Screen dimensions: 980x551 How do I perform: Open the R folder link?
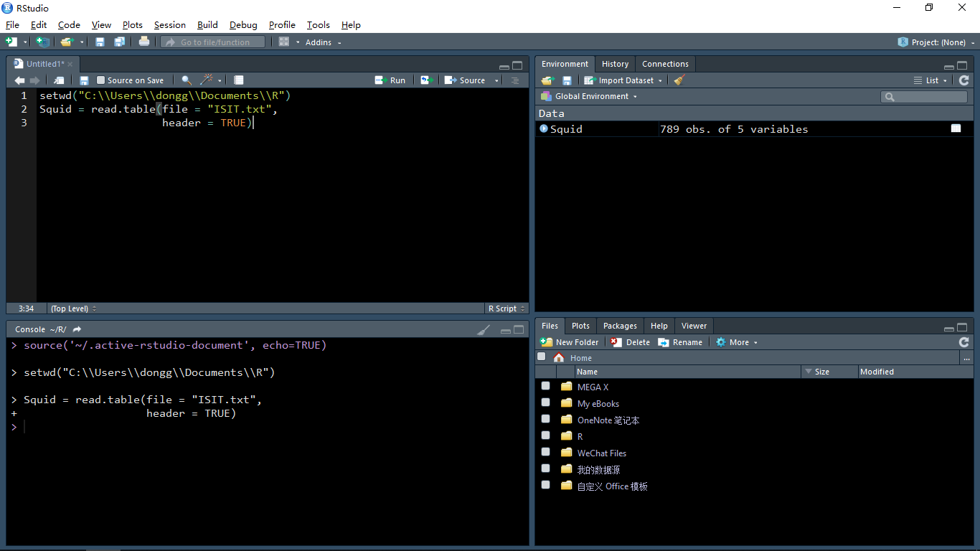580,436
